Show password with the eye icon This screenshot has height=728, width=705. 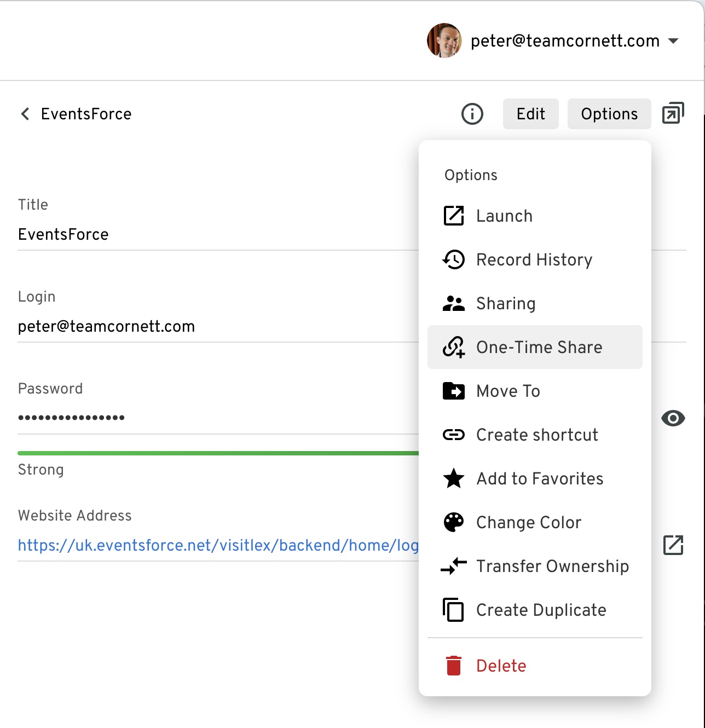pos(673,418)
